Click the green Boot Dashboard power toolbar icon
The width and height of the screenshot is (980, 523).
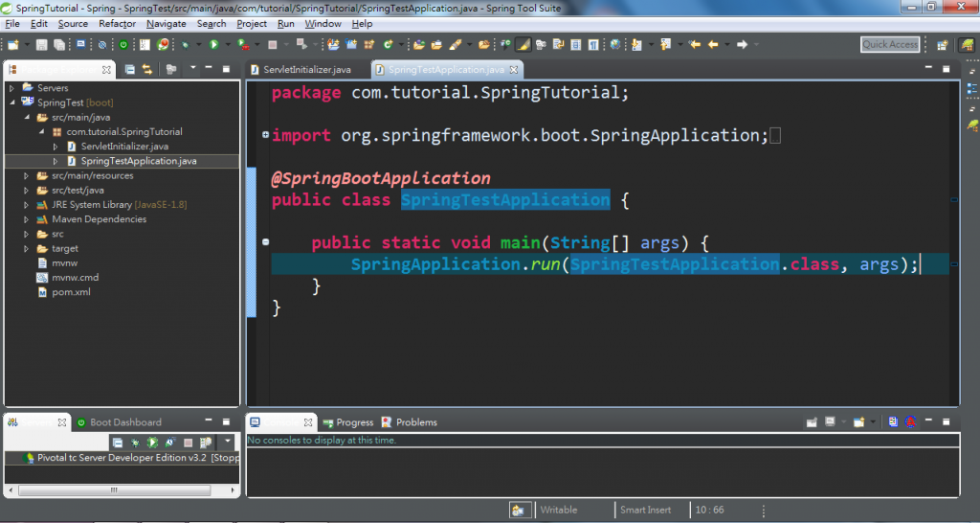click(123, 44)
